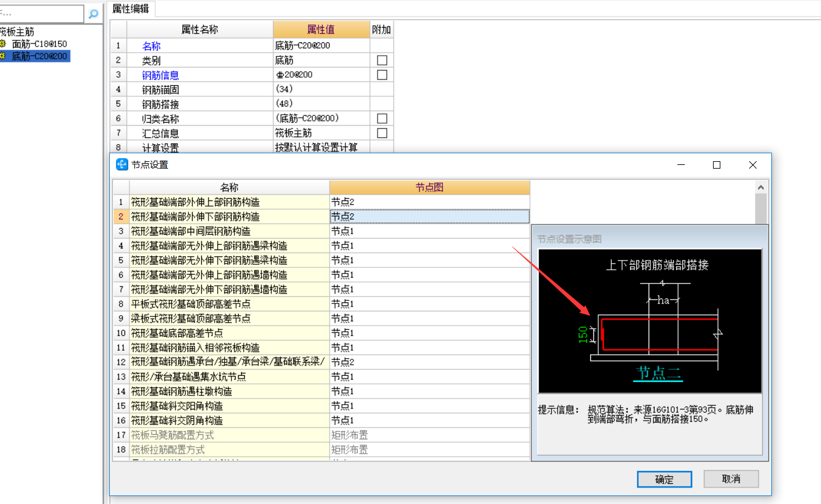The width and height of the screenshot is (821, 504).
Task: Click the search magnifier icon
Action: pyautogui.click(x=93, y=13)
